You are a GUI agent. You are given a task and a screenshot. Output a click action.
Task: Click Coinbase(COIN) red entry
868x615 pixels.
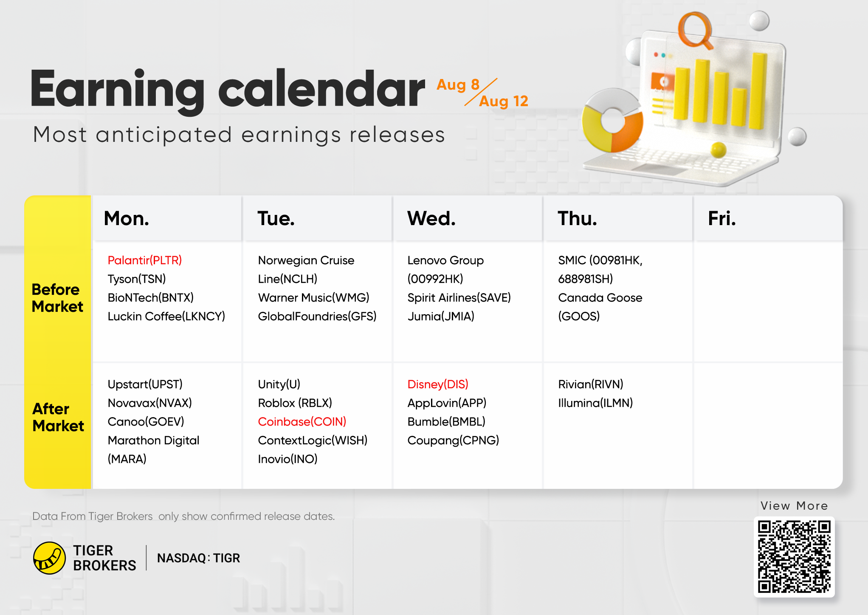point(302,421)
